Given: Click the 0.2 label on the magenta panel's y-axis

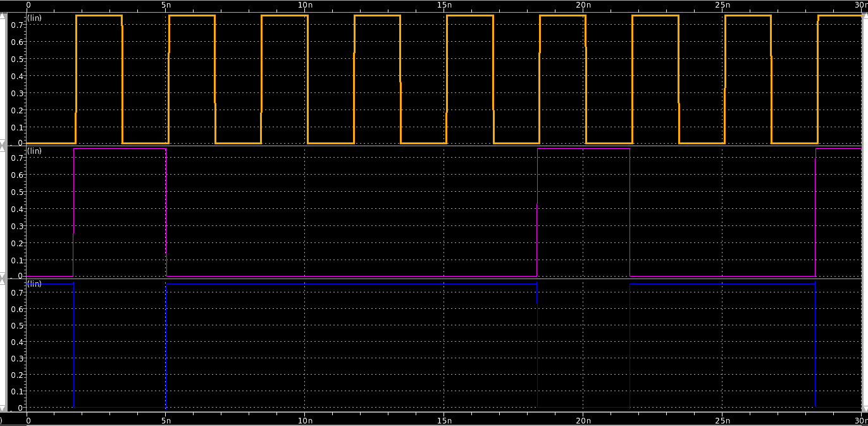Looking at the screenshot, I should 17,243.
